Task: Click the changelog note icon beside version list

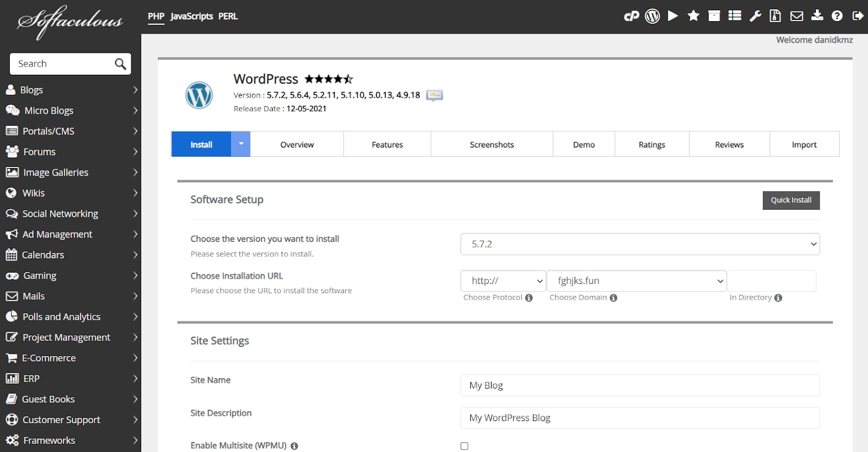Action: pos(434,96)
